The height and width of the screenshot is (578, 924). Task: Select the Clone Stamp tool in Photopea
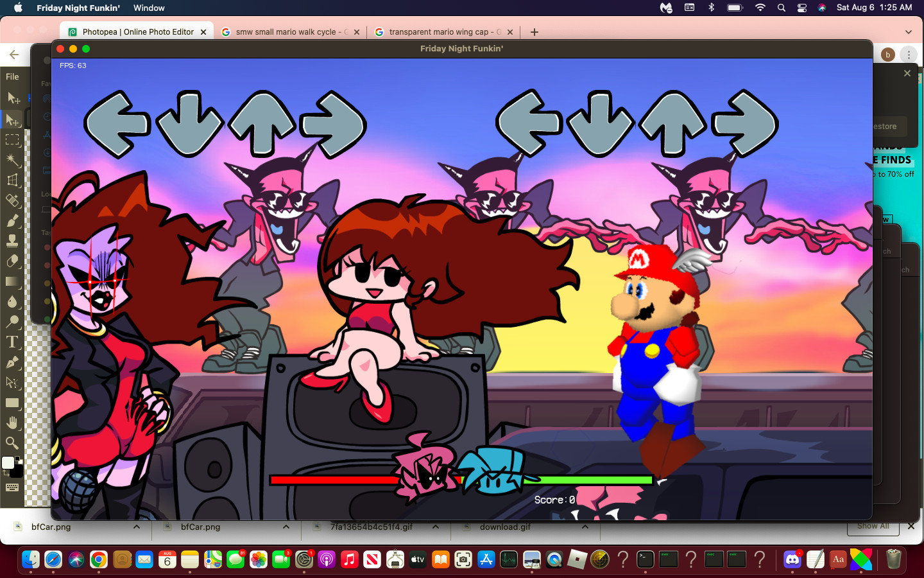13,241
